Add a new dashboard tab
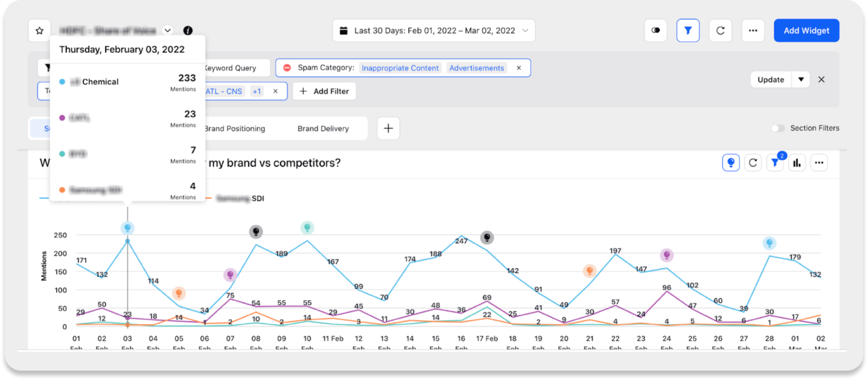Viewport: 868px width, 380px height. [388, 128]
